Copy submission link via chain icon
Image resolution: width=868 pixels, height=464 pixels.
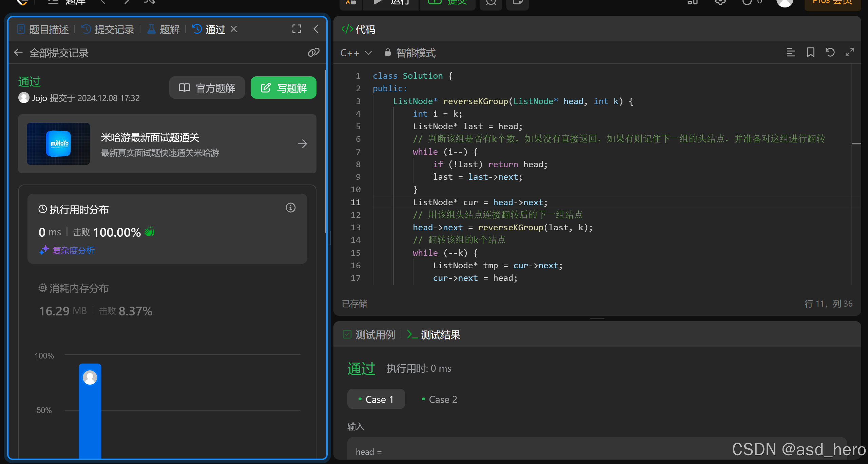[313, 52]
